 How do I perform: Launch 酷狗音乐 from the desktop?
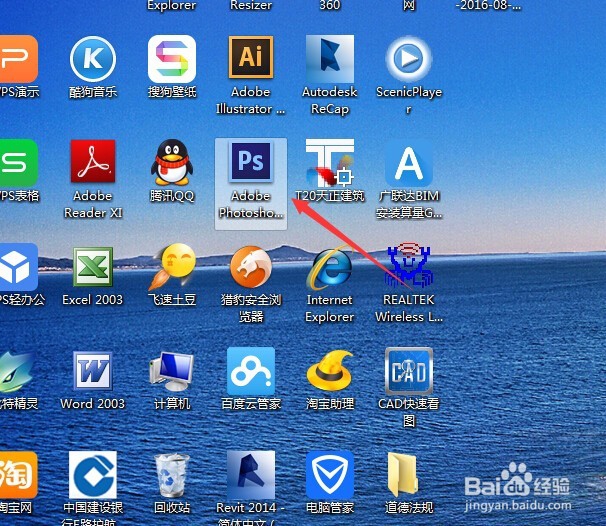(93, 59)
